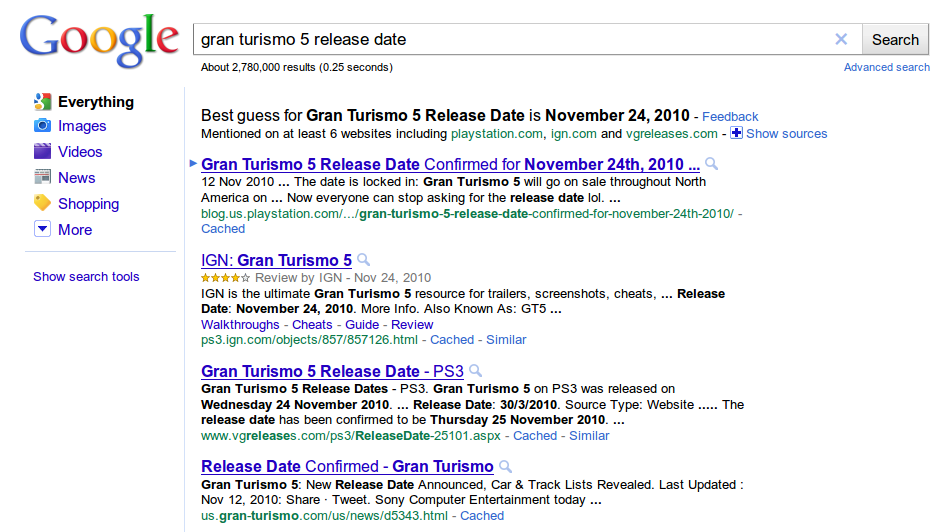The image size is (943, 532).
Task: Switch to Shopping results
Action: pos(88,204)
